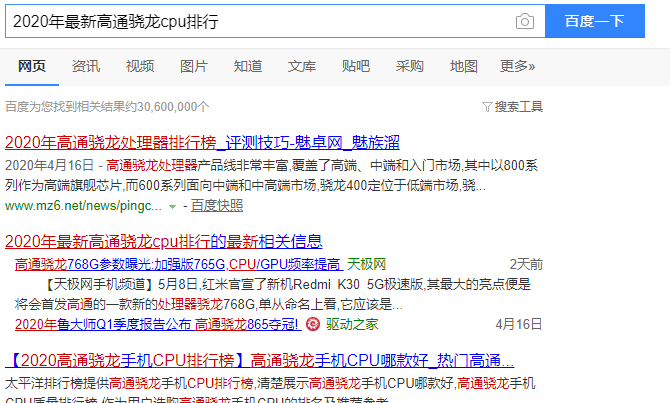Expand the green arrow beside www.mz6.net URL
This screenshot has height=403, width=670.
pyautogui.click(x=173, y=205)
